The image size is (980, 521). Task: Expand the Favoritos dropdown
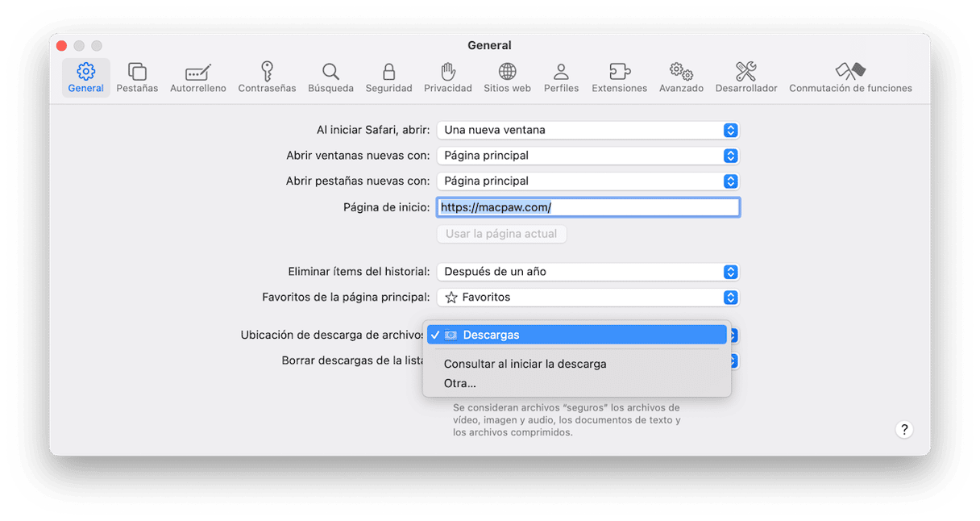(x=588, y=298)
